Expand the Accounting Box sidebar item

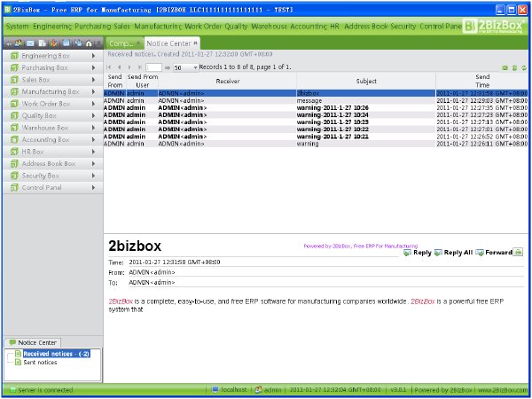pyautogui.click(x=53, y=139)
